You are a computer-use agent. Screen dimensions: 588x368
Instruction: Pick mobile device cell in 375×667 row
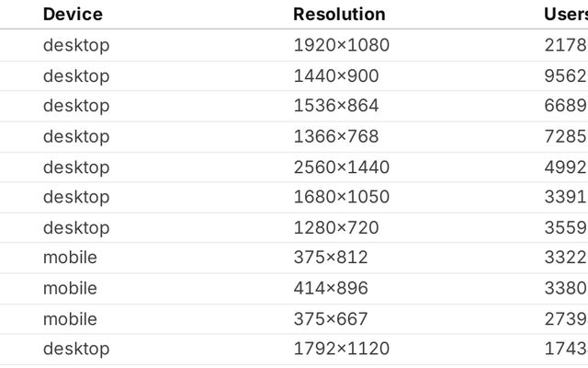70,318
